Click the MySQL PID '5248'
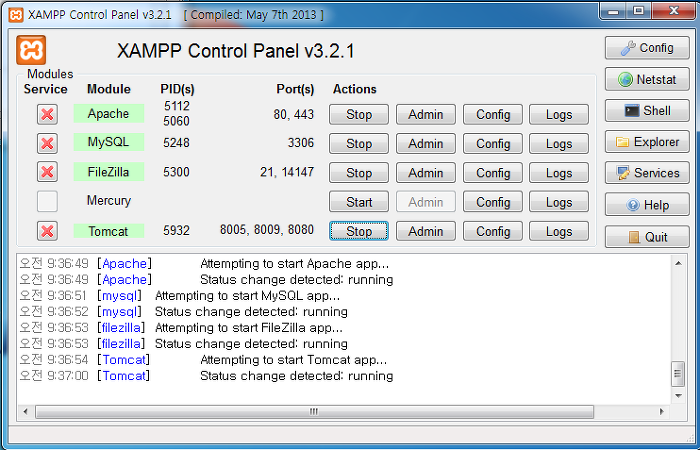The height and width of the screenshot is (450, 700). (x=176, y=143)
